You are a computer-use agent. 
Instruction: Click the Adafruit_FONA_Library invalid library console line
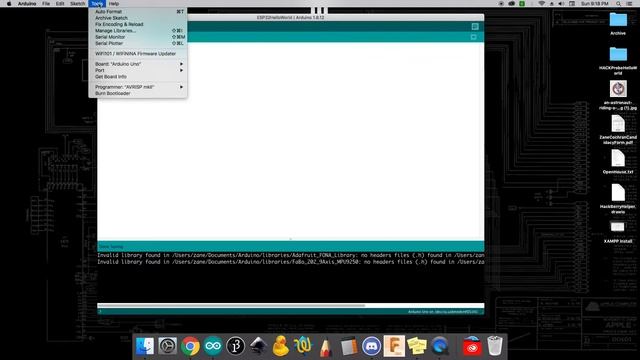291,256
